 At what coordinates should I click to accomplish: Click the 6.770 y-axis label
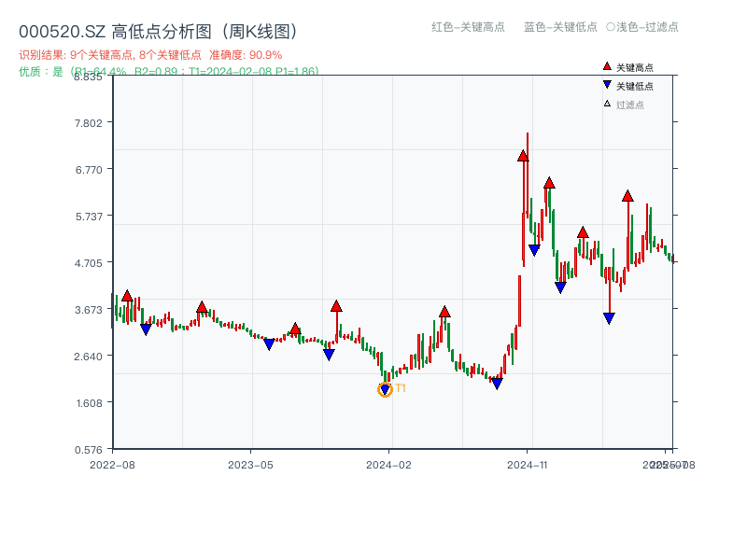[89, 170]
